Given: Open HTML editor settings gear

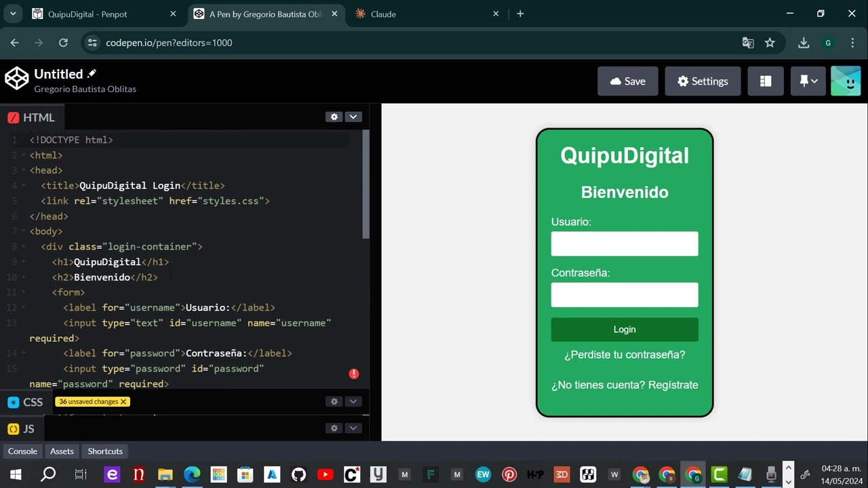Looking at the screenshot, I should [x=334, y=117].
